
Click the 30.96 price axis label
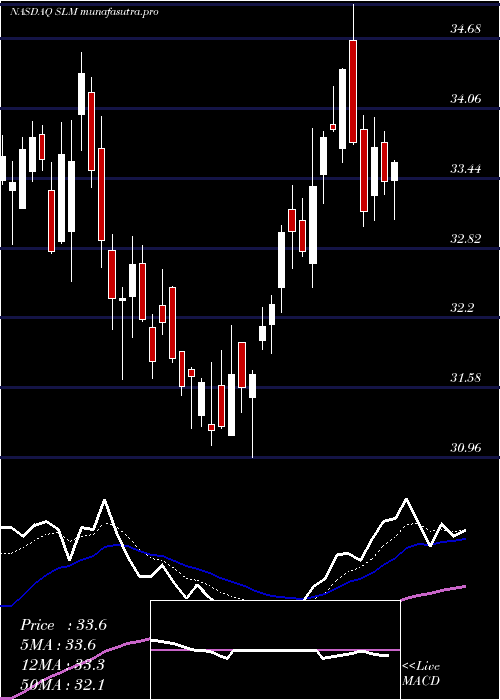pyautogui.click(x=466, y=447)
